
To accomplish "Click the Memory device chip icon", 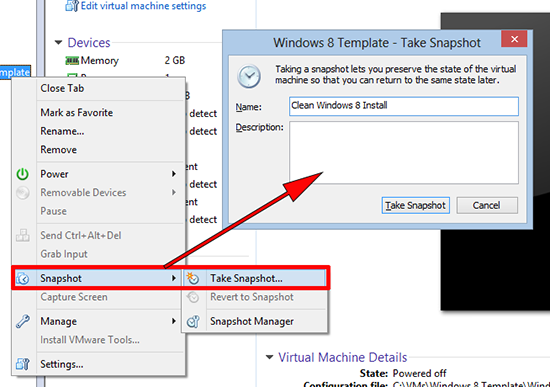I will click(72, 61).
